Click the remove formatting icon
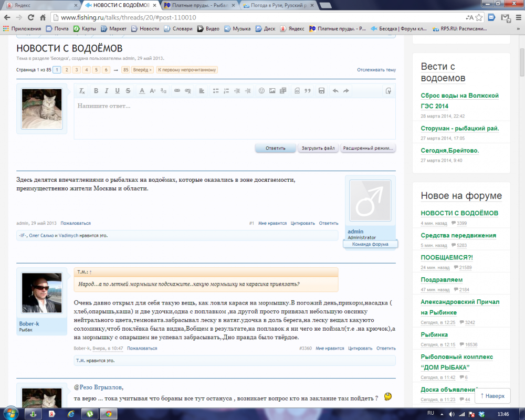 82,91
